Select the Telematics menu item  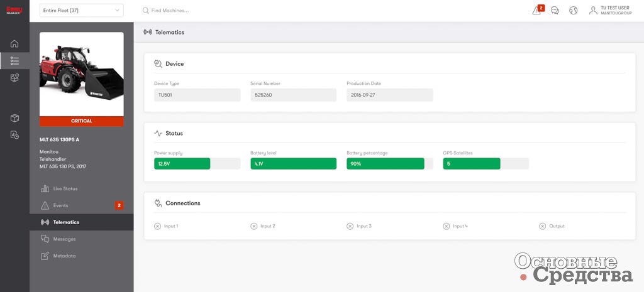[x=81, y=222]
